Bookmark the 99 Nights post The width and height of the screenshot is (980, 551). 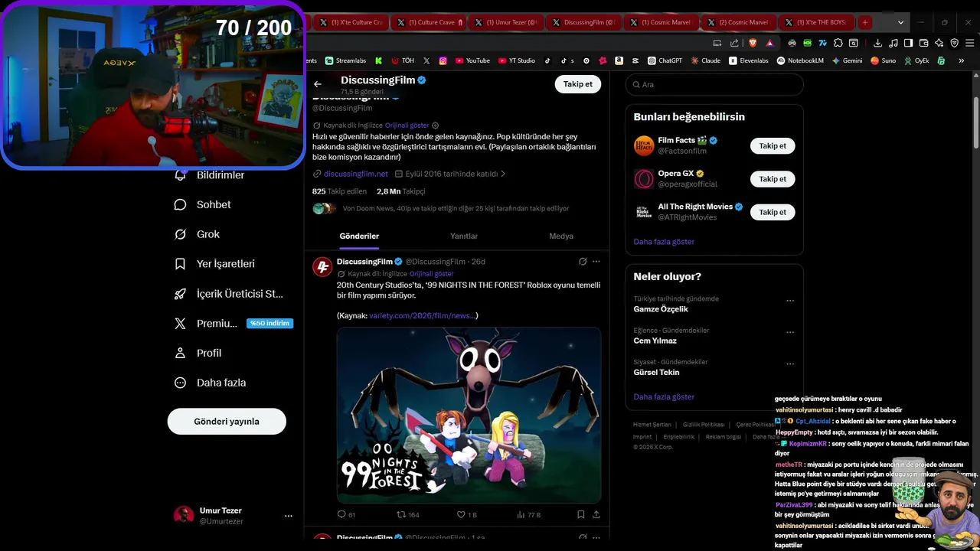(581, 515)
